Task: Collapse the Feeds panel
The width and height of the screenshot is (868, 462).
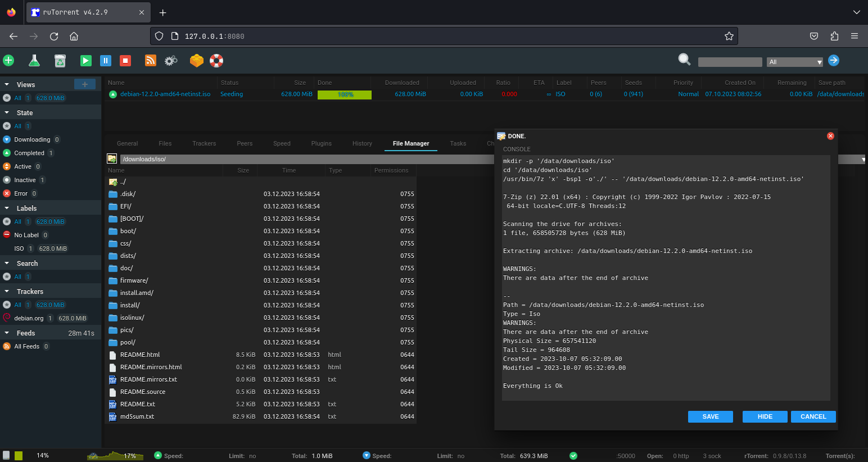Action: point(7,333)
